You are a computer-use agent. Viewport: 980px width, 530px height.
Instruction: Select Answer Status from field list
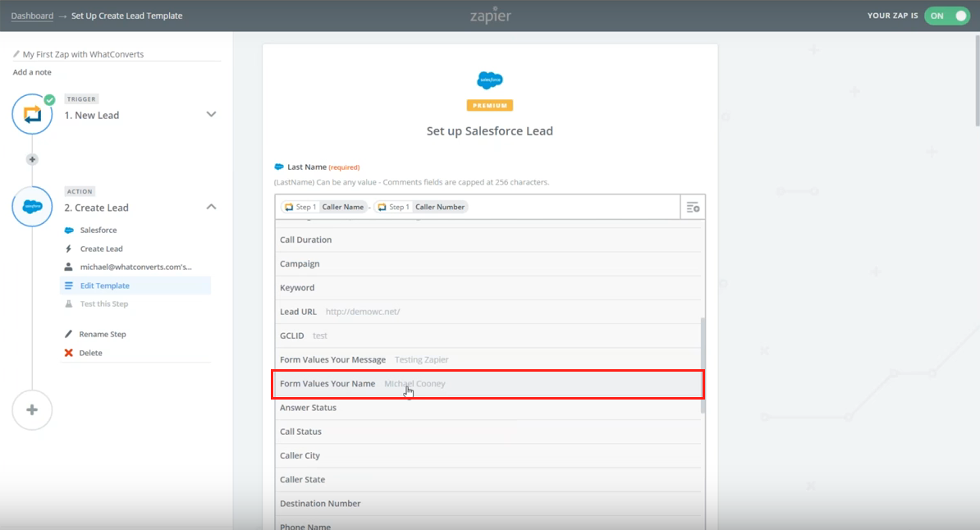tap(488, 408)
